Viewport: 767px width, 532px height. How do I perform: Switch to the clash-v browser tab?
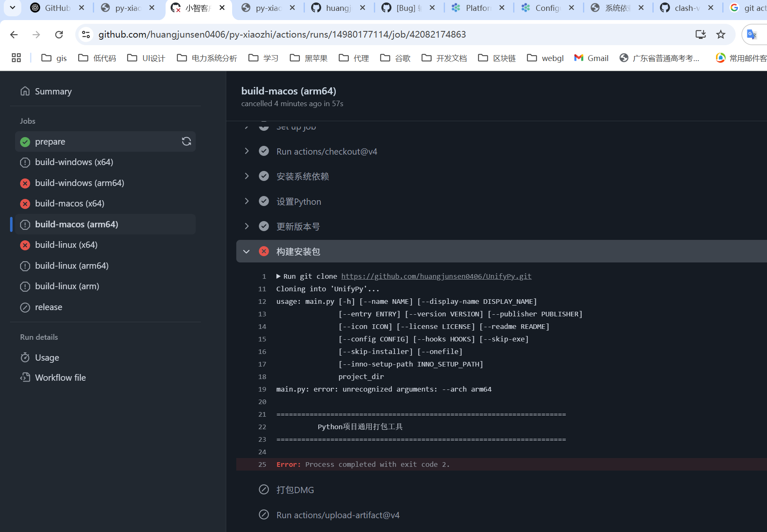point(686,8)
